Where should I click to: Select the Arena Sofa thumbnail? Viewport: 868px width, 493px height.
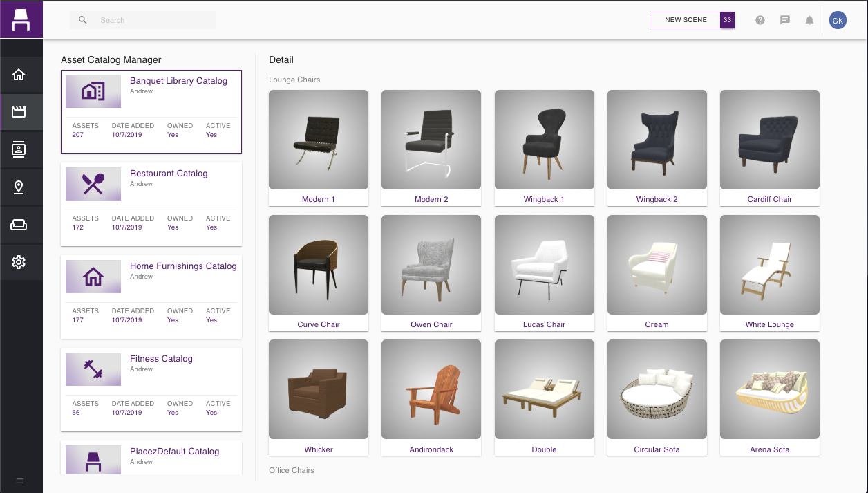click(x=770, y=390)
